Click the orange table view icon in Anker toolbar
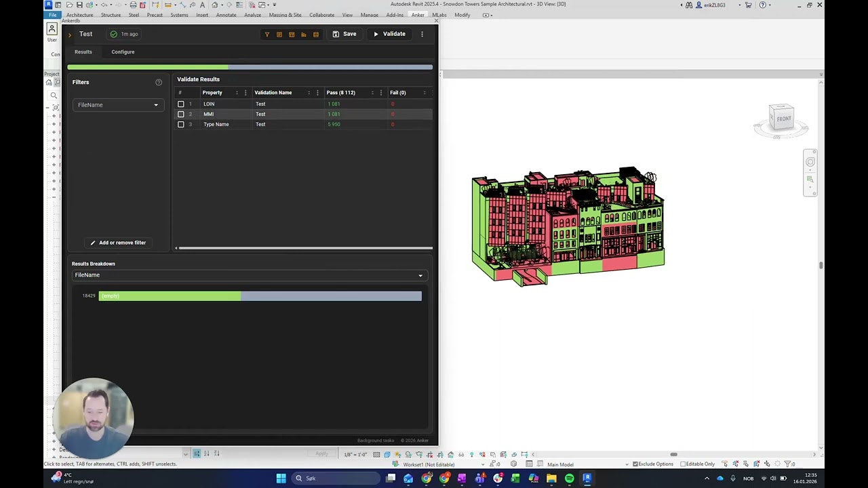 292,34
